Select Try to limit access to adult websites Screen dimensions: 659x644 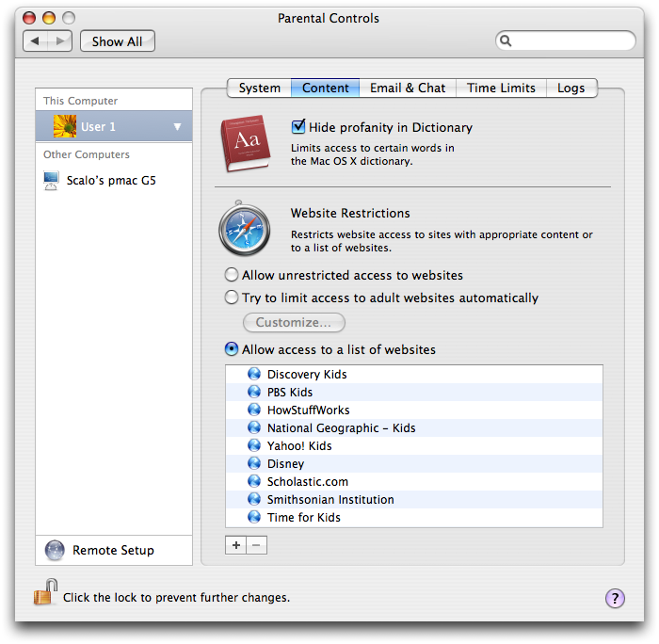coord(232,298)
